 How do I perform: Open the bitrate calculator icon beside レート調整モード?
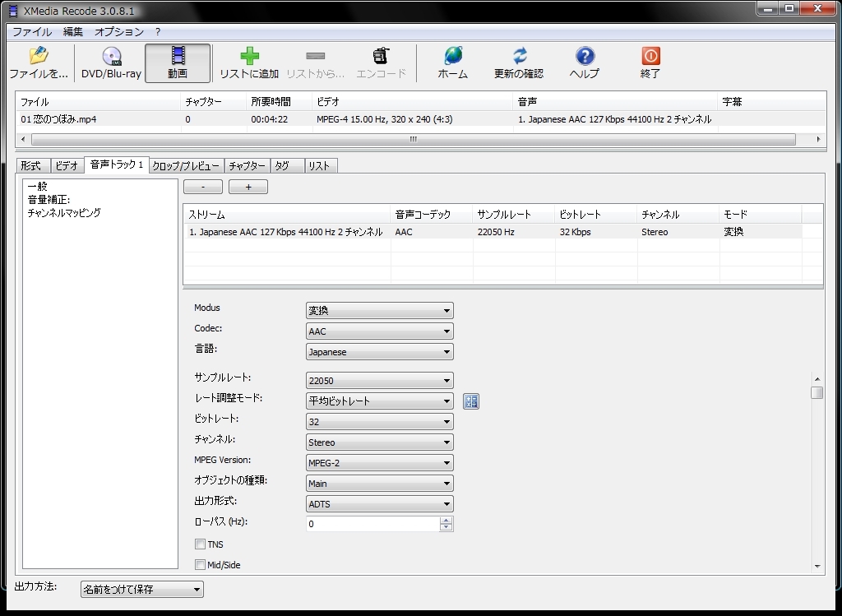(470, 401)
